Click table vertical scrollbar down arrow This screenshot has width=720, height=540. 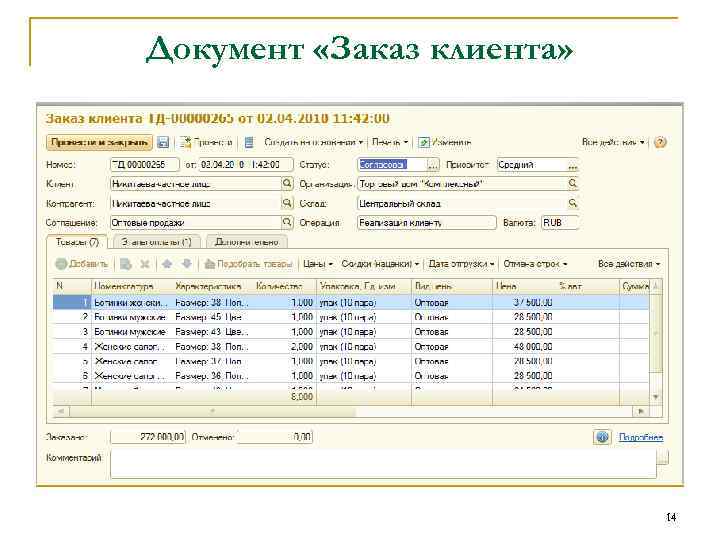click(656, 397)
